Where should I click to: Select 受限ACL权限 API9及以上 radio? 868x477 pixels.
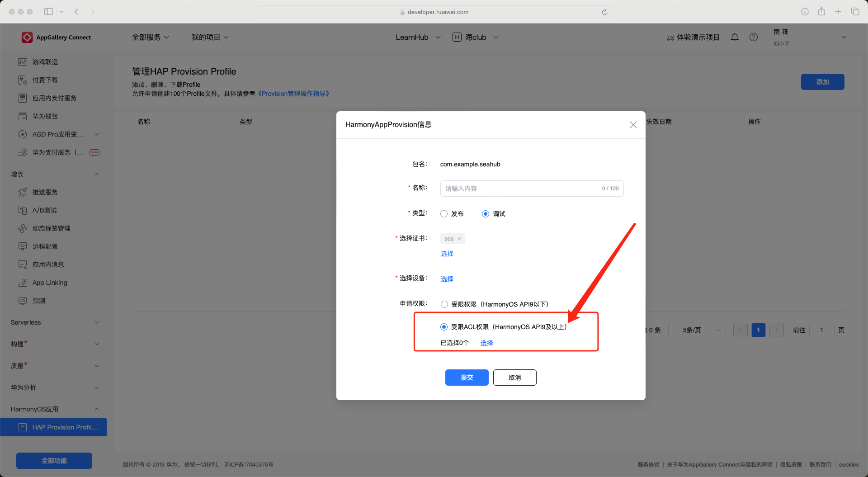tap(444, 327)
